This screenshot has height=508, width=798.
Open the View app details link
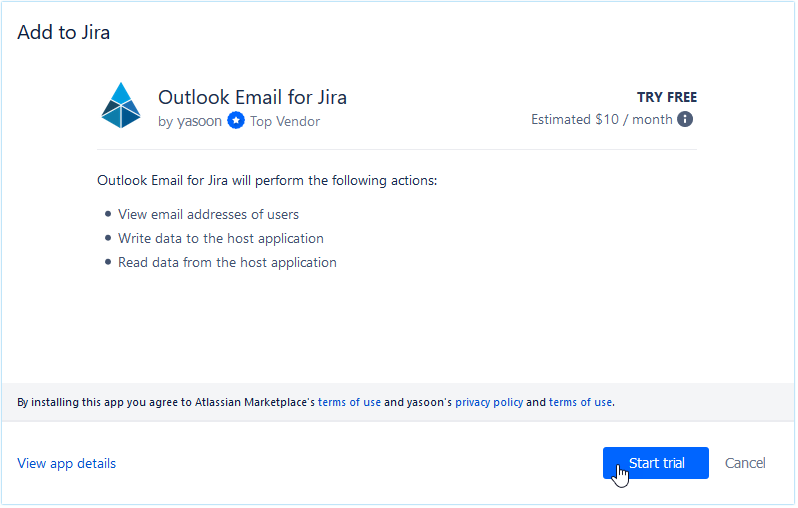[66, 463]
